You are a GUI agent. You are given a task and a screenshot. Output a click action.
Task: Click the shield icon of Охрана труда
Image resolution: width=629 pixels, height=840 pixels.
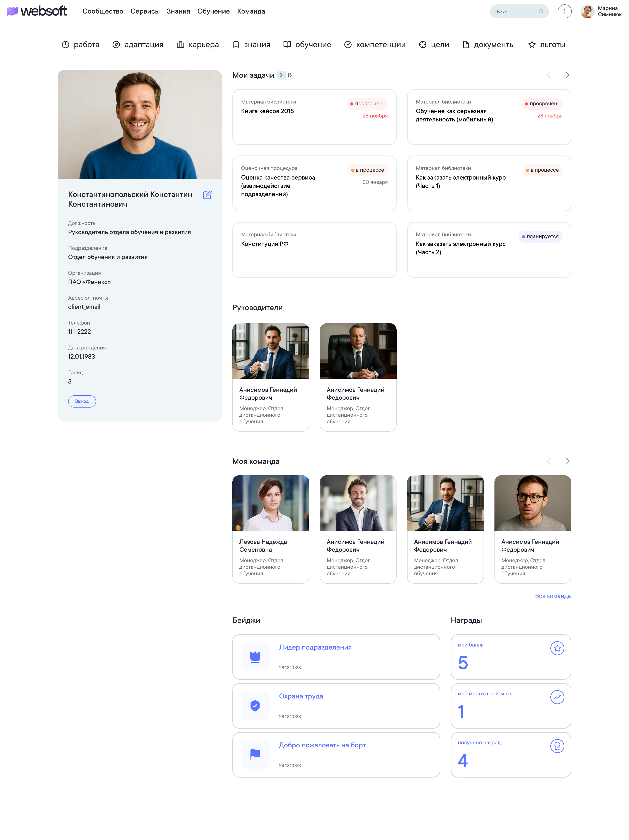tap(255, 706)
